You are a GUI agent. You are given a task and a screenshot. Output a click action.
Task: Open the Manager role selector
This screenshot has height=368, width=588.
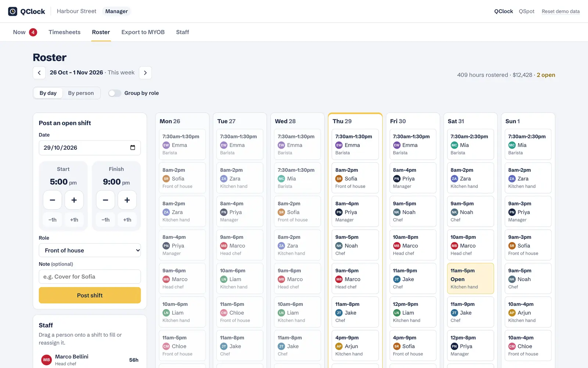[x=116, y=11]
